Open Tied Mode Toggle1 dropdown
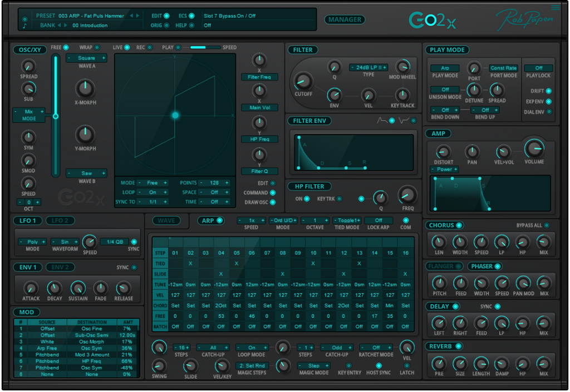Image resolution: width=570 pixels, height=392 pixels. (347, 220)
